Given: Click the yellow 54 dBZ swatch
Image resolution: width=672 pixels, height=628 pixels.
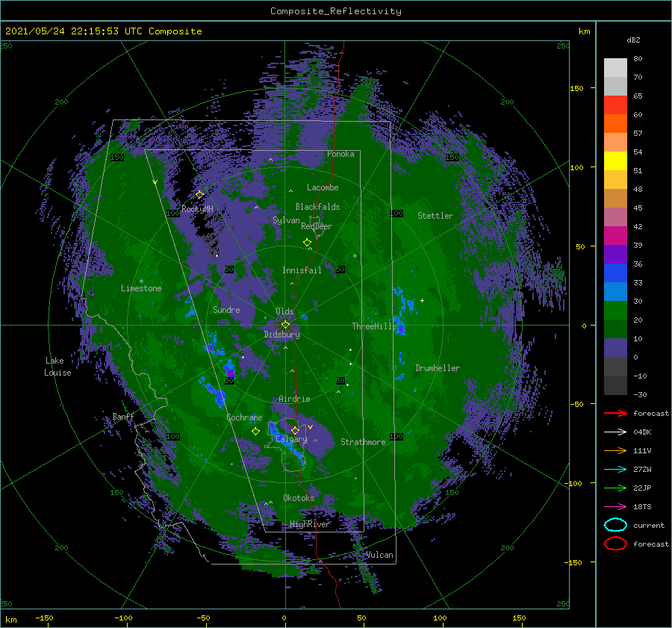Looking at the screenshot, I should (x=615, y=161).
